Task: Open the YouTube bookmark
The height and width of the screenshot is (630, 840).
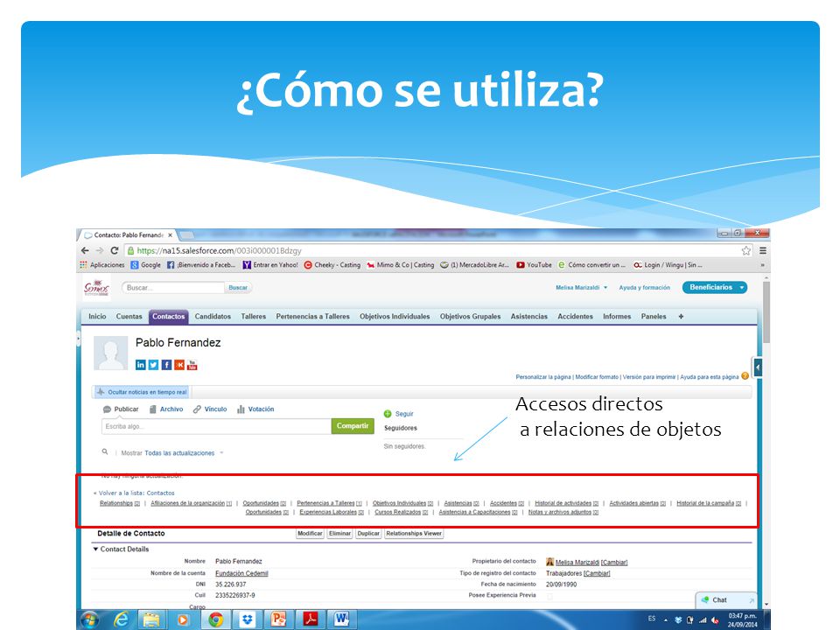Action: [534, 264]
